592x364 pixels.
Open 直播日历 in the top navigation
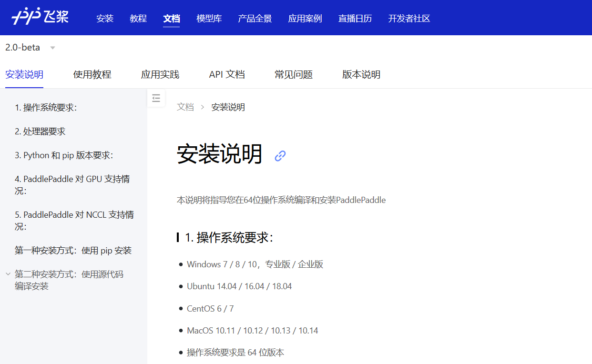point(355,19)
